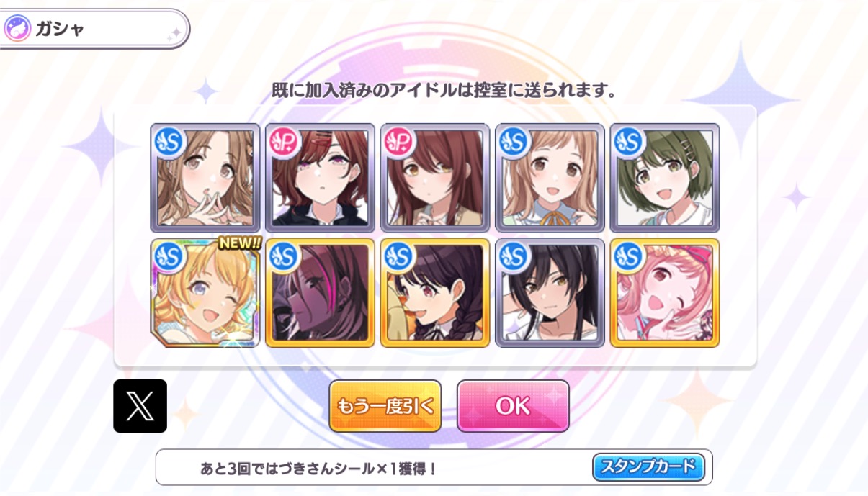Viewport: 868px width, 496px height.
Task: Click the もう一度引く button
Action: 385,406
